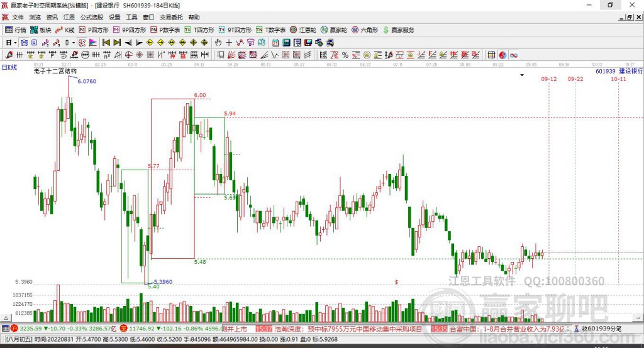Image resolution: width=644 pixels, height=348 pixels.
Task: Click the spiral drawing tool icon
Action: [x=64, y=55]
